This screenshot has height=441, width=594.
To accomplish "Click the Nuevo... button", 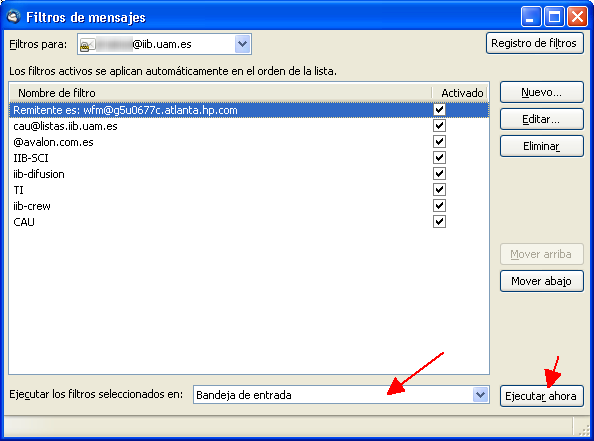I will pyautogui.click(x=541, y=92).
